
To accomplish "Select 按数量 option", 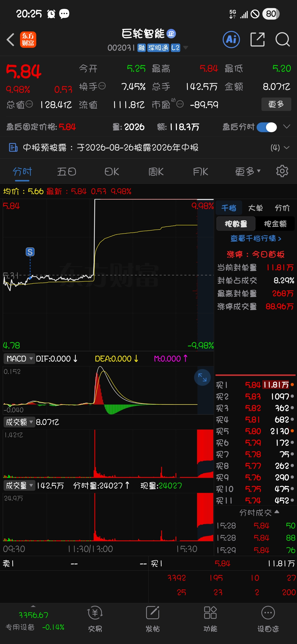I will (236, 224).
